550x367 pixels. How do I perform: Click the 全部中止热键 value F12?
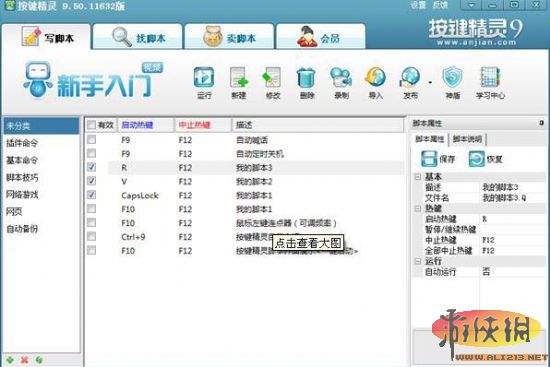[512, 251]
